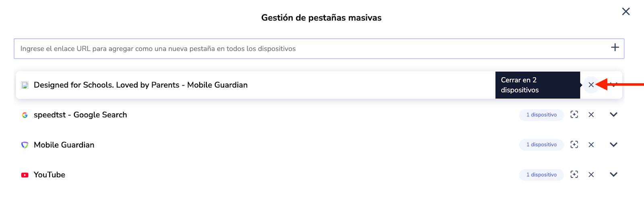This screenshot has width=644, height=205.
Task: Select the Designed for Schools tab title
Action: (x=140, y=85)
